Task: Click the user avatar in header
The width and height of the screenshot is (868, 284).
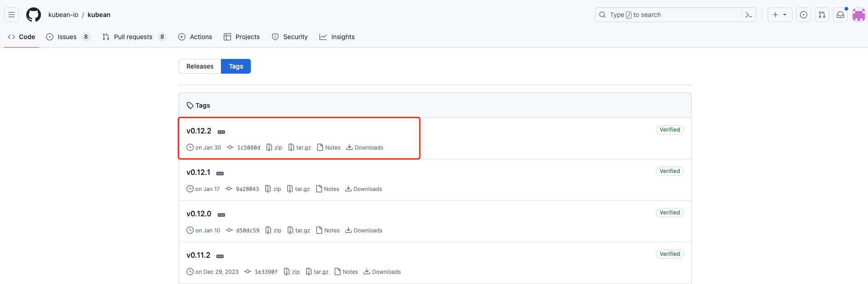Action: [858, 15]
